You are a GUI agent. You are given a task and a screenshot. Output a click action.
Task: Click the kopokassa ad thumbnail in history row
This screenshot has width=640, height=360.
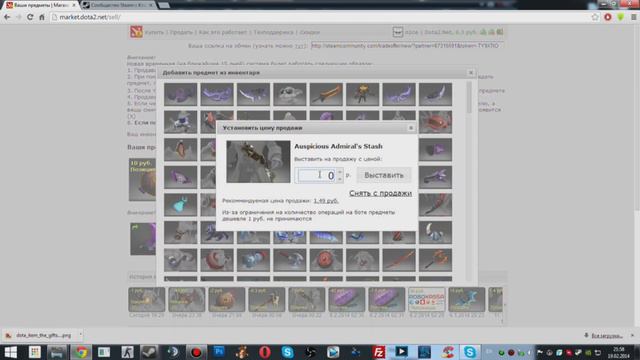(426, 300)
